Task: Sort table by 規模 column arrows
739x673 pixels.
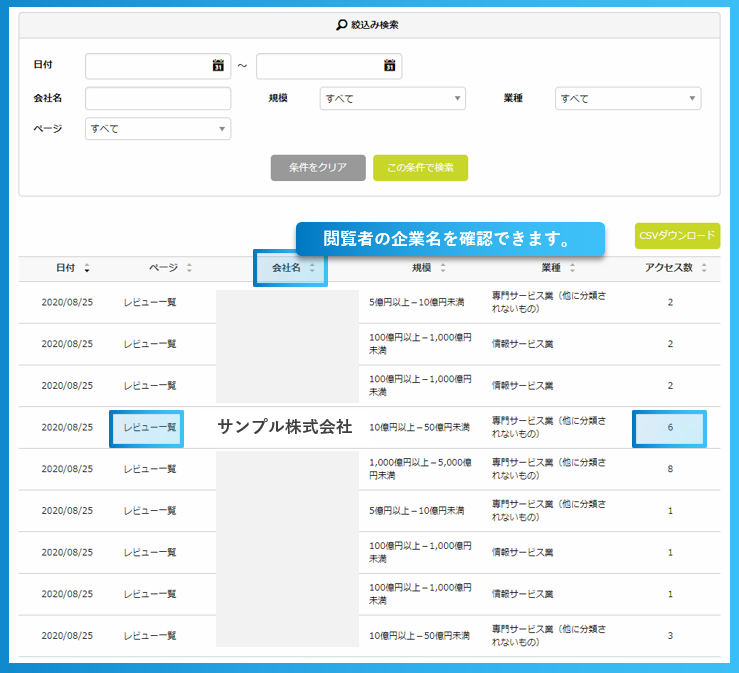Action: [x=443, y=268]
